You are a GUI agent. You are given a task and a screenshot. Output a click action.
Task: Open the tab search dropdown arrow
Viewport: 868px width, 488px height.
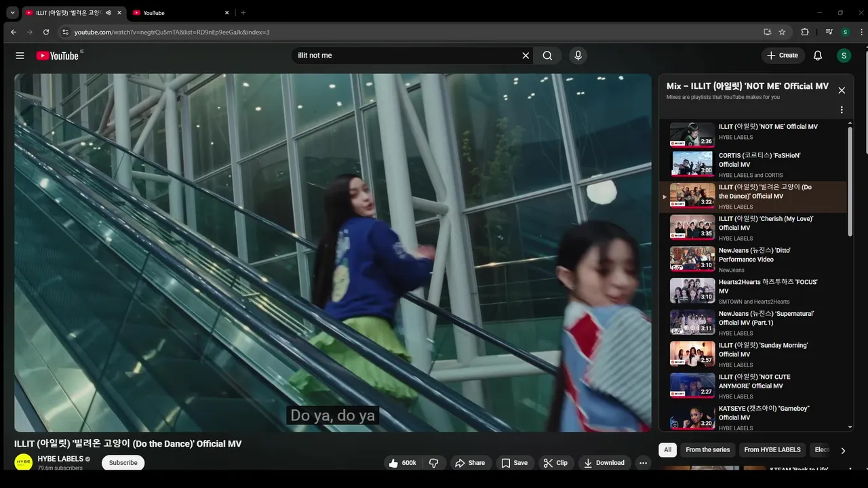tap(12, 13)
